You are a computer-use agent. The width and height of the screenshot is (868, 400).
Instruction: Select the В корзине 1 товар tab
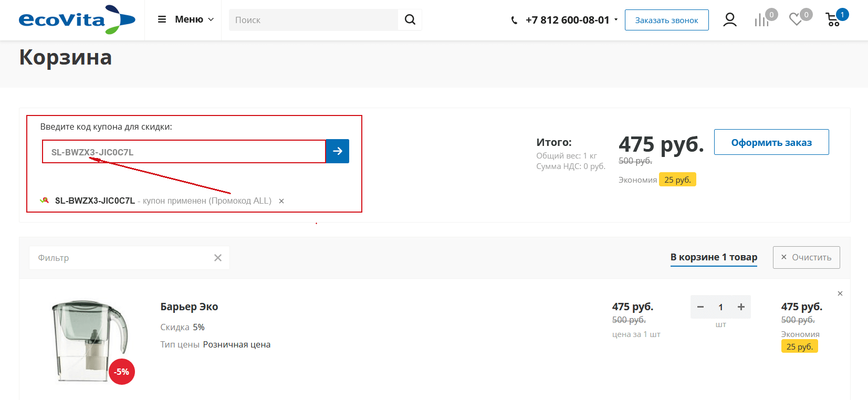point(714,257)
